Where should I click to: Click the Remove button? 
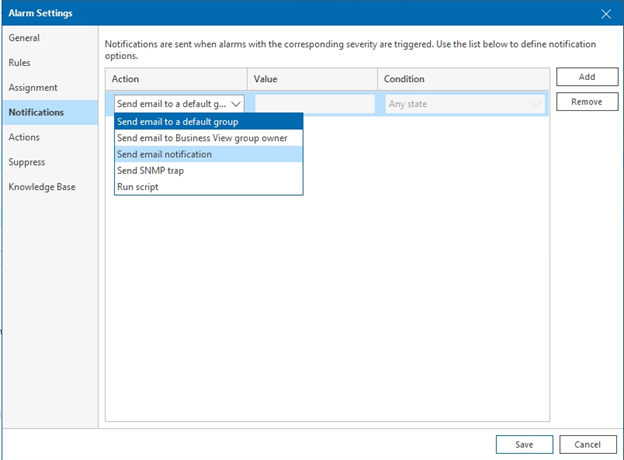tap(587, 102)
